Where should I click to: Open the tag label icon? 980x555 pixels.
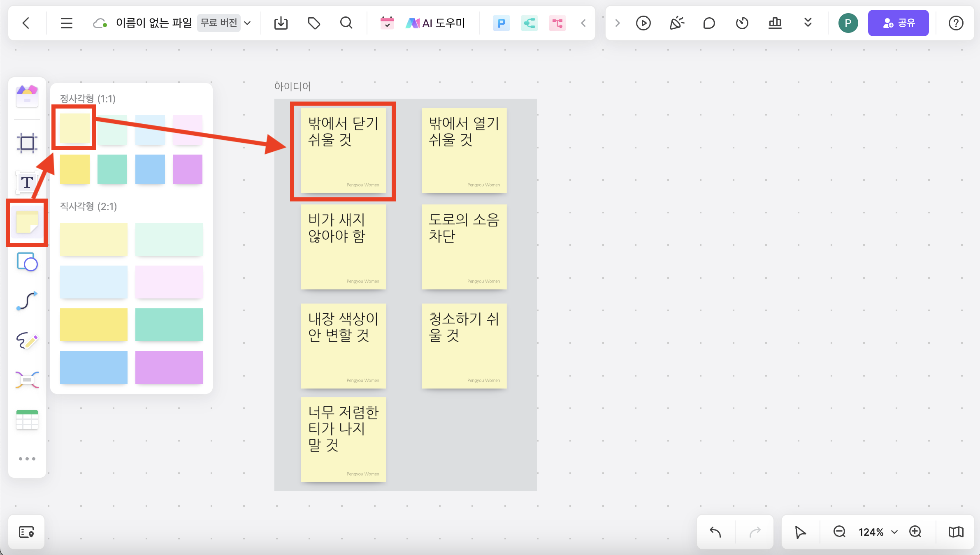[x=314, y=23]
